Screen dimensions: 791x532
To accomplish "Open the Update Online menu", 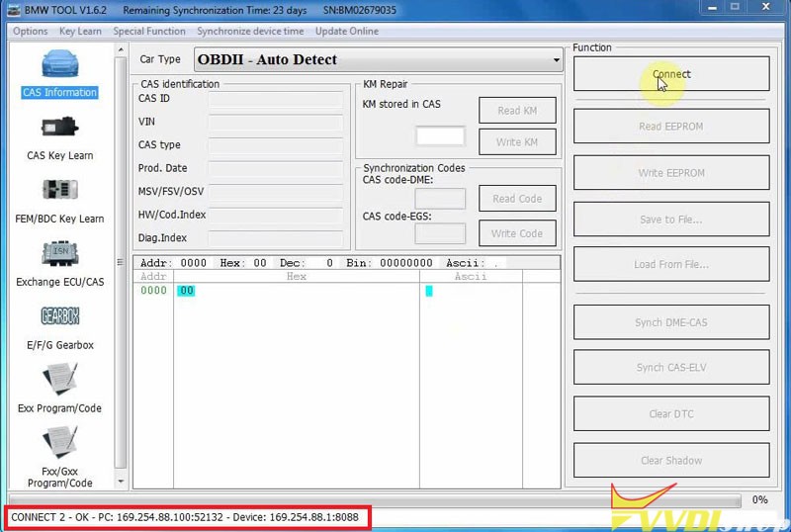I will click(347, 32).
